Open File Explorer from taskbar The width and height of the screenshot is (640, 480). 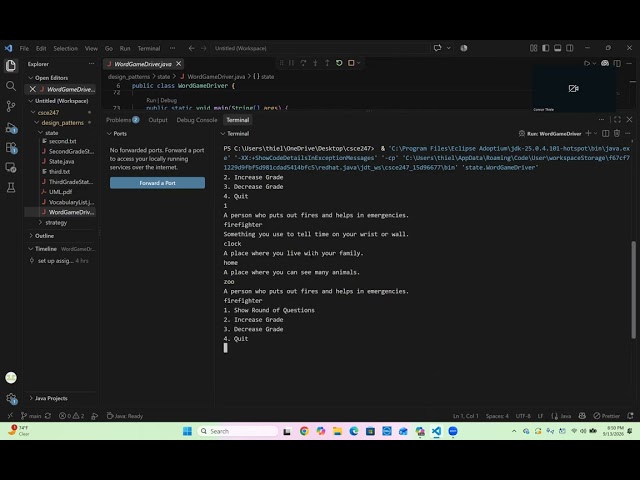tap(337, 431)
